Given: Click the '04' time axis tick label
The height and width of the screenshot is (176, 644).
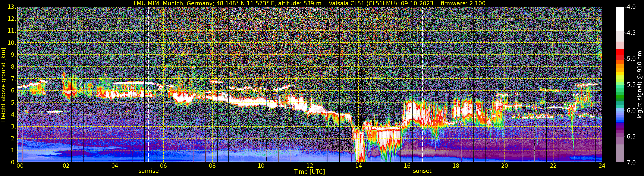Looking at the screenshot, I should click(115, 166).
